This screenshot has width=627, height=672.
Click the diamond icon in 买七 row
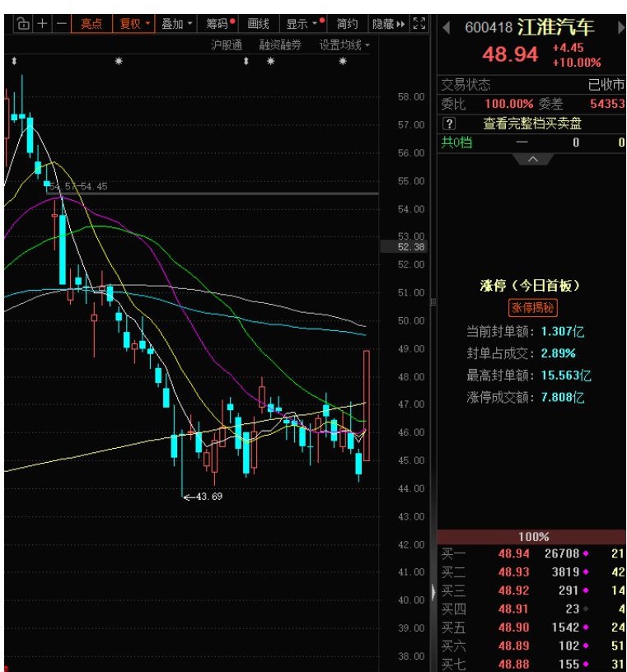[586, 665]
